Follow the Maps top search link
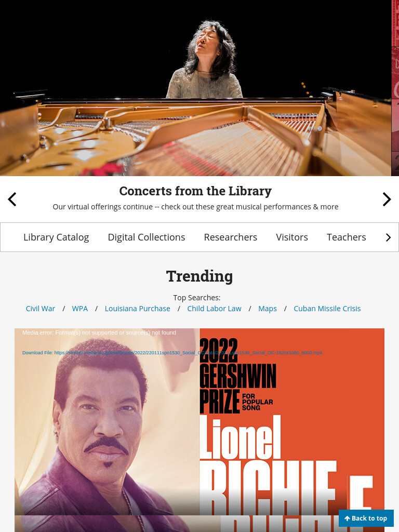Viewport: 399px width, 532px height. (268, 309)
